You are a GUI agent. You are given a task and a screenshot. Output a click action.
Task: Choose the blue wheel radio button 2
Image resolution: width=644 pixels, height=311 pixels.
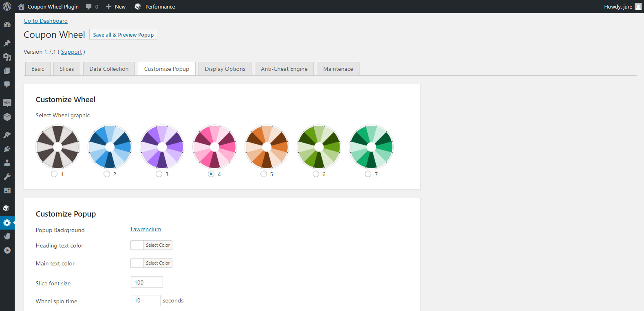click(107, 174)
